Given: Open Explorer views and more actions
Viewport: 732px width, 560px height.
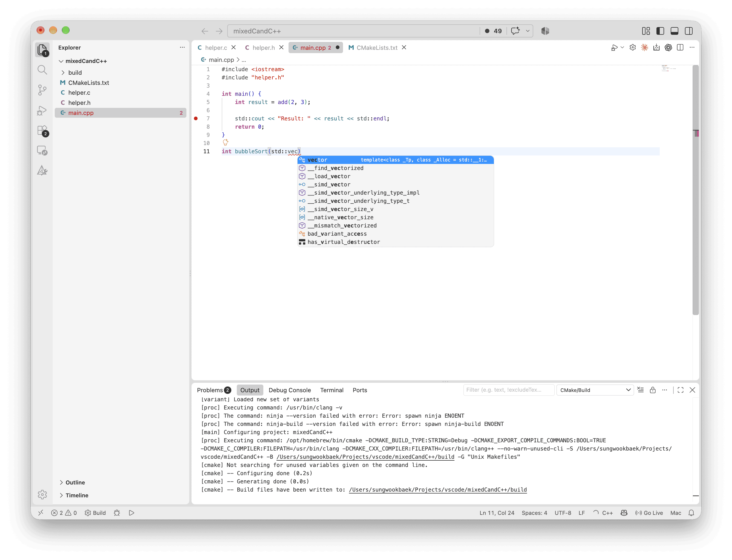Looking at the screenshot, I should pyautogui.click(x=182, y=47).
